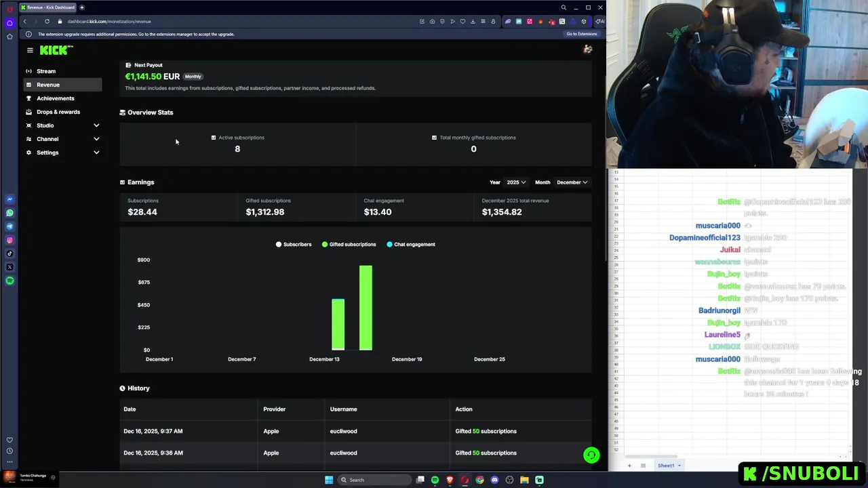Open Spotify in Opera sidebar

tap(9, 281)
